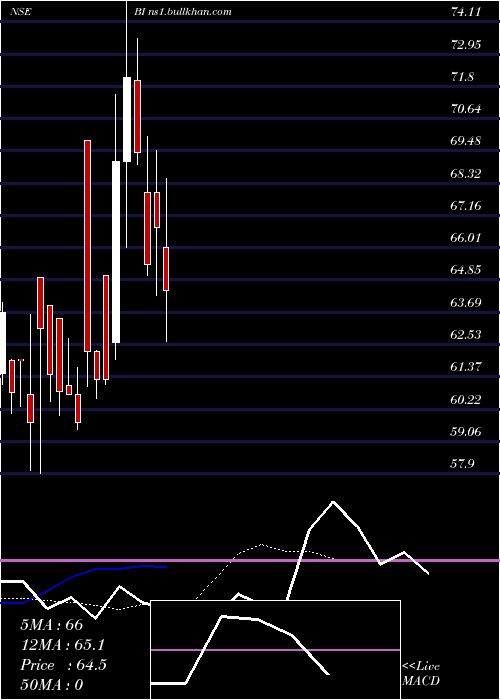
Task: Click the NSE exchange label
Action: 21,12
